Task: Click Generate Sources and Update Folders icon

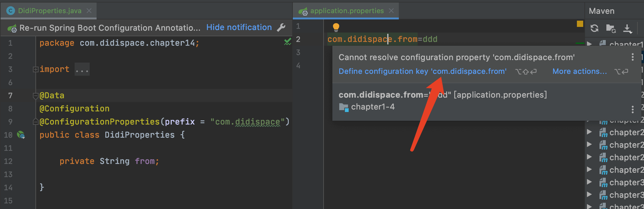Action: point(611,28)
